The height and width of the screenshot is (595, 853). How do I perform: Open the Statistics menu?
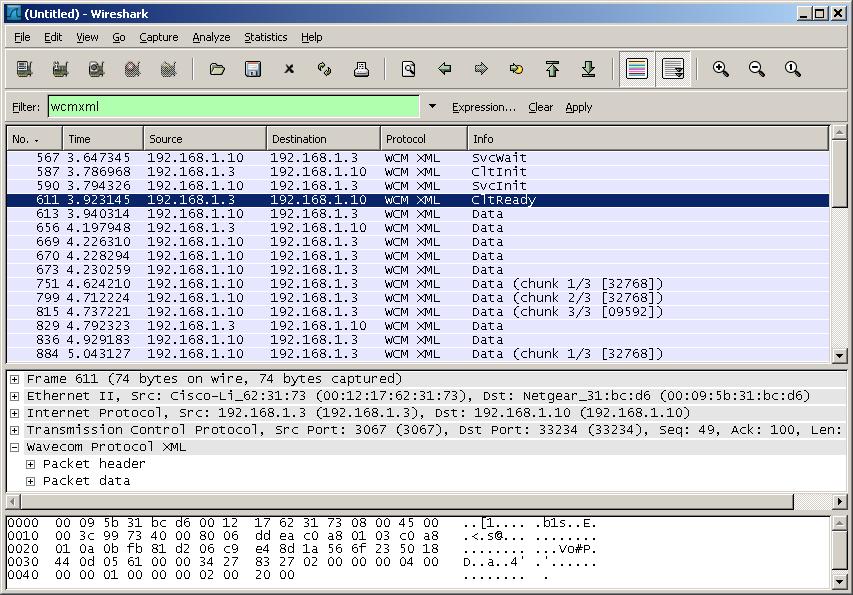265,37
